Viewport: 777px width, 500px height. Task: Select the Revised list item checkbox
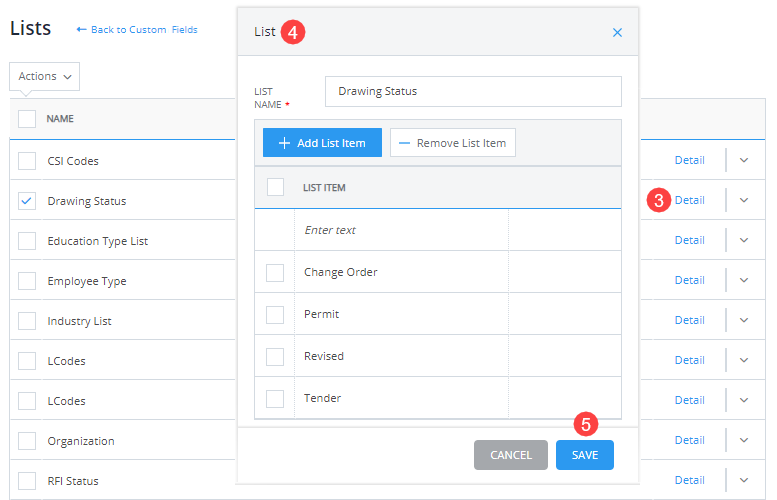[x=275, y=357]
